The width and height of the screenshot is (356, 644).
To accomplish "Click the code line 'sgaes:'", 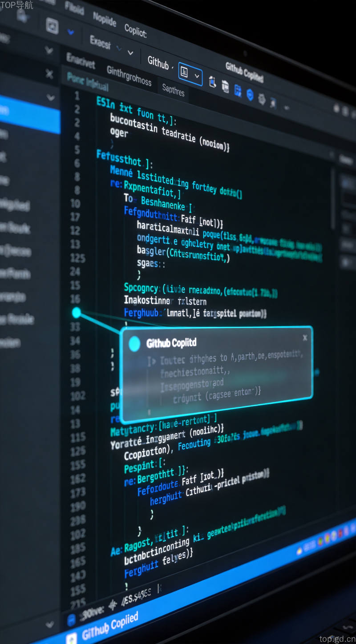I will [x=151, y=263].
